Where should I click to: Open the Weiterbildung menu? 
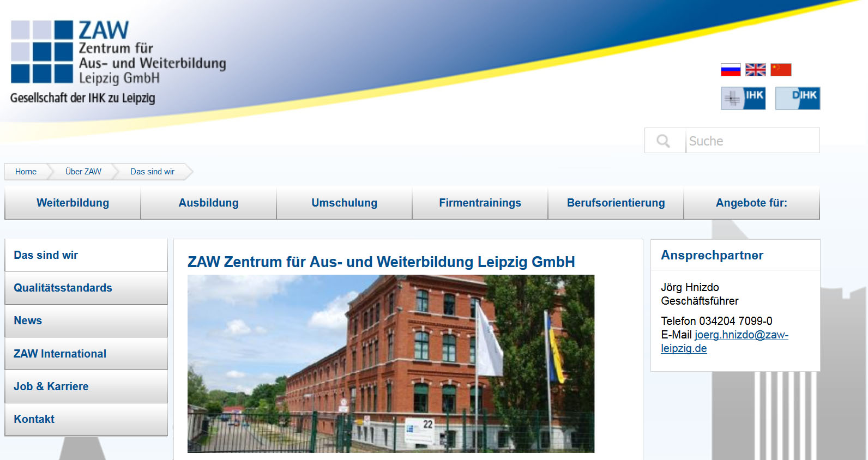coord(73,203)
